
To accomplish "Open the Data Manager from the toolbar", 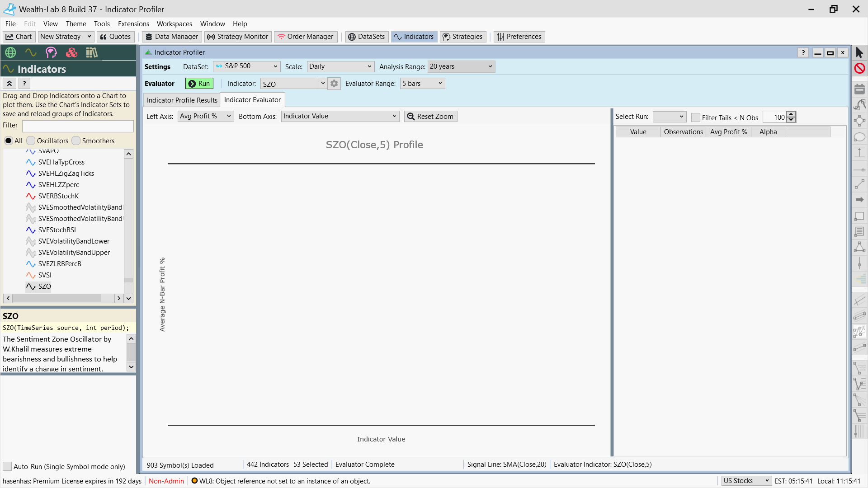I will (x=171, y=37).
